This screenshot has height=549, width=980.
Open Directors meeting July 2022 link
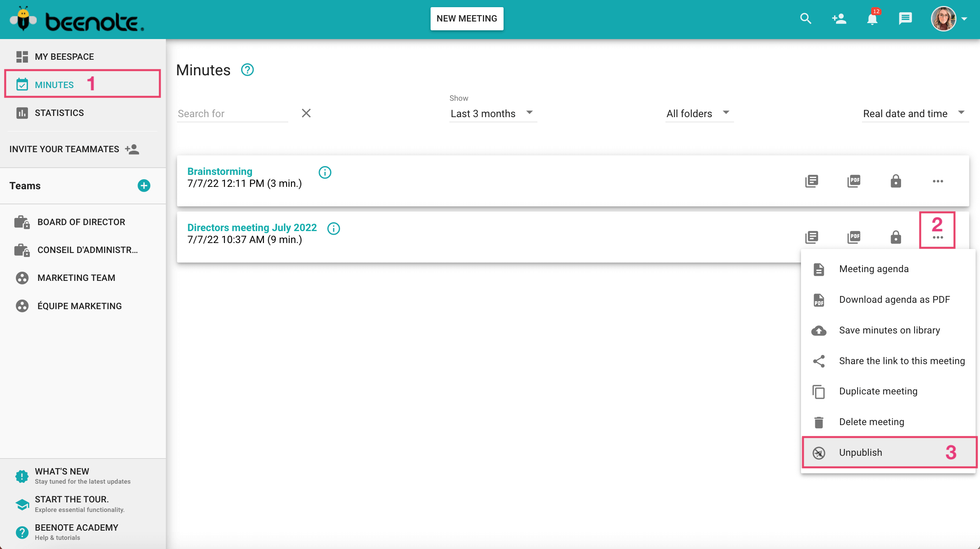point(252,227)
